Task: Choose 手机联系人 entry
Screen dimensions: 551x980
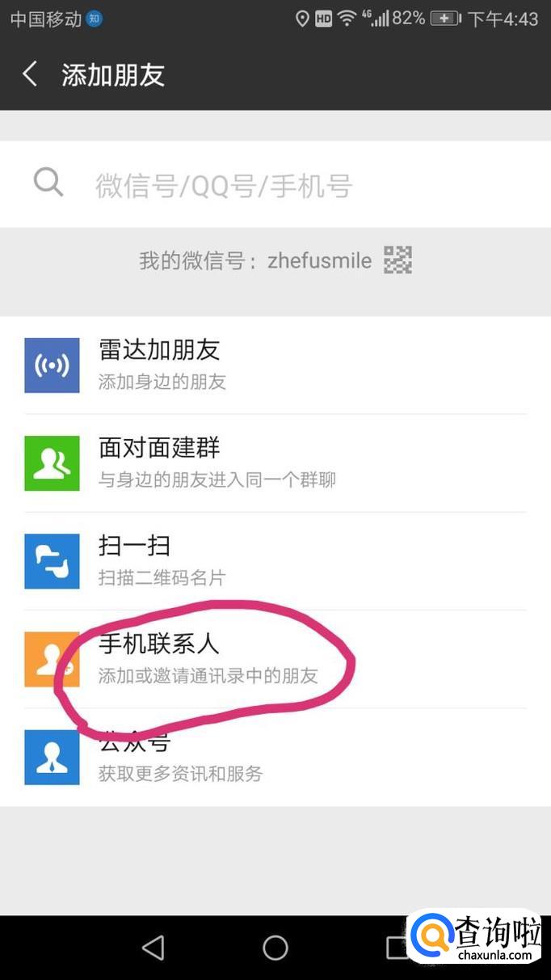Action: (x=275, y=659)
